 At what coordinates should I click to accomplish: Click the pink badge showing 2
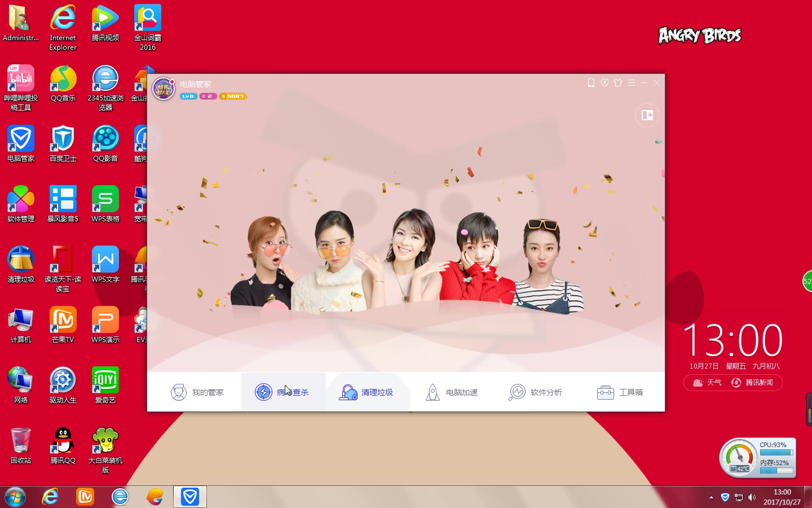(x=208, y=97)
